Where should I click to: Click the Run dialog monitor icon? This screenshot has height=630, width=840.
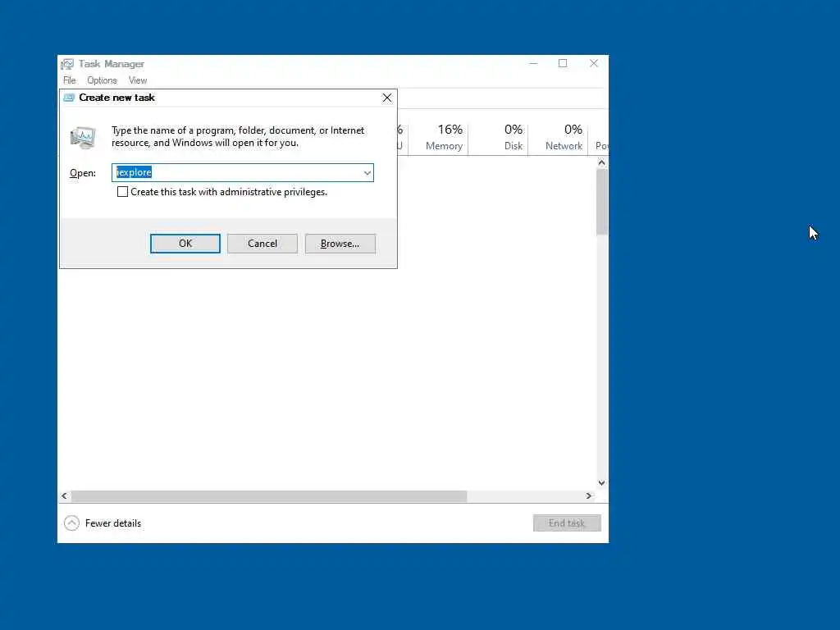pos(83,138)
